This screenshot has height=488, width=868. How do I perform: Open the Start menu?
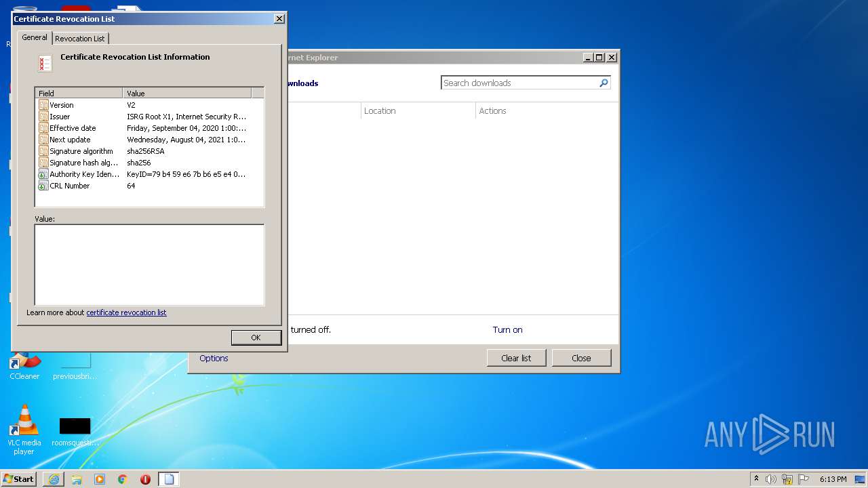click(19, 479)
